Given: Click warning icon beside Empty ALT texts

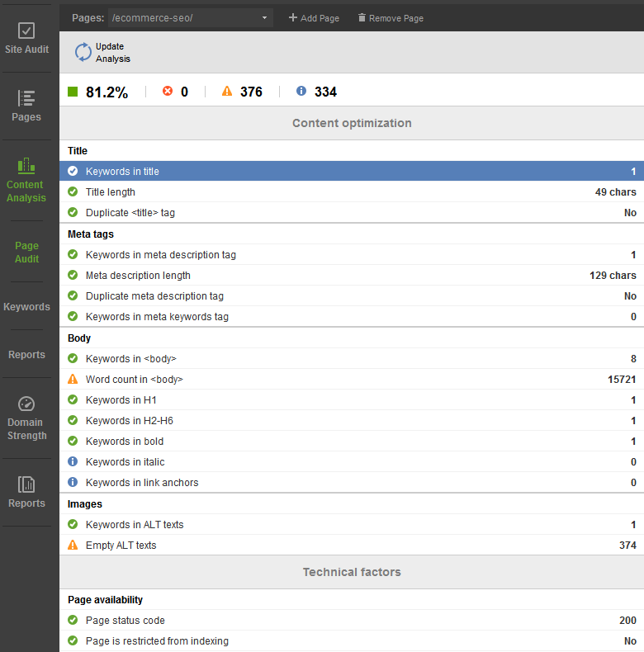Looking at the screenshot, I should point(73,545).
